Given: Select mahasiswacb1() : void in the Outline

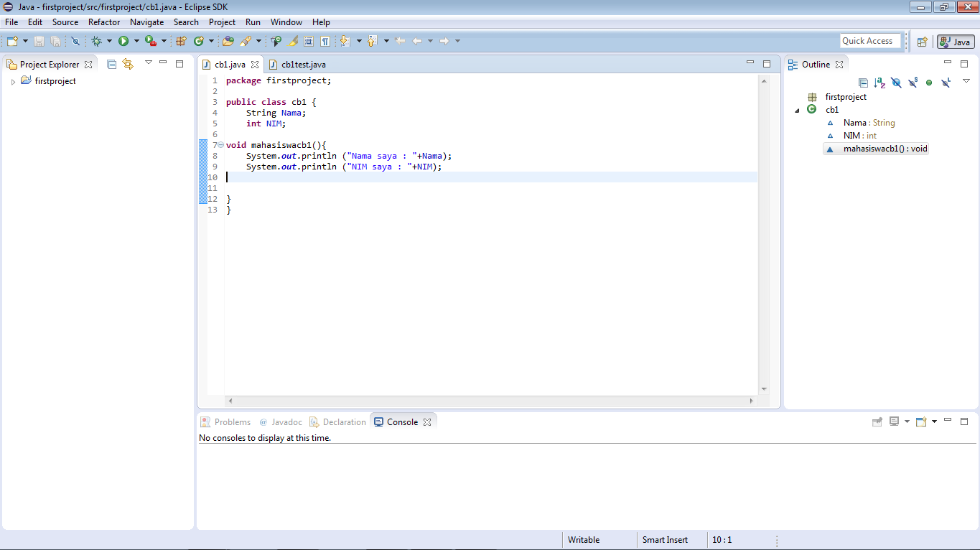Looking at the screenshot, I should tap(876, 148).
